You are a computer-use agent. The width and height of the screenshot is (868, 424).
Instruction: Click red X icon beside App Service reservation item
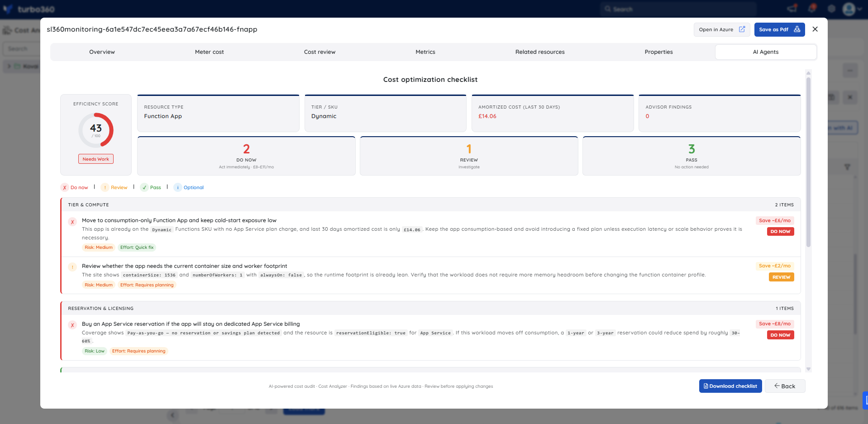click(x=72, y=325)
